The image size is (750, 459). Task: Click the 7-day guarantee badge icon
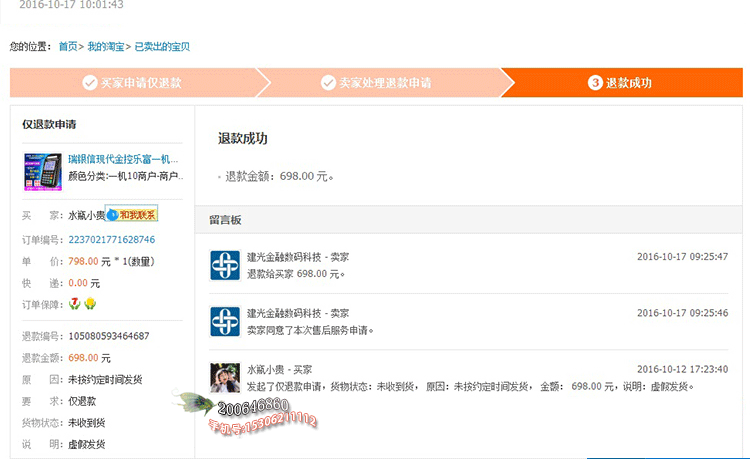coord(74,304)
